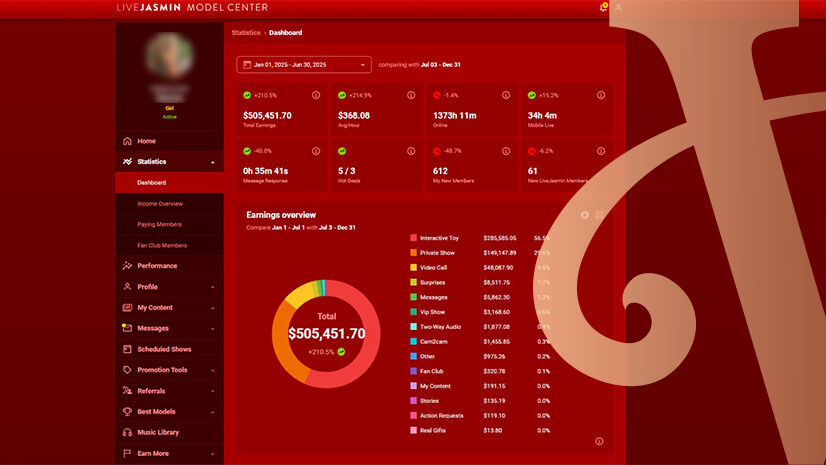
Task: Collapse the Statistics menu chevron
Action: tap(213, 162)
